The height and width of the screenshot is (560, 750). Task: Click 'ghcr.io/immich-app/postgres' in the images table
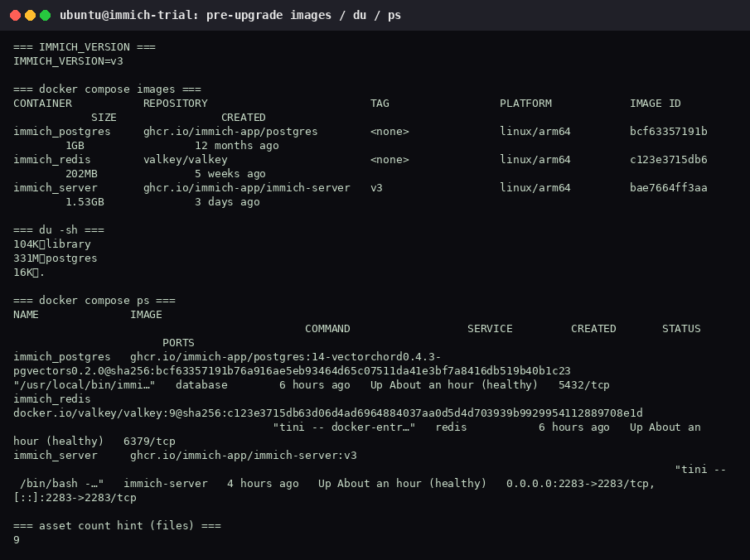[230, 132]
